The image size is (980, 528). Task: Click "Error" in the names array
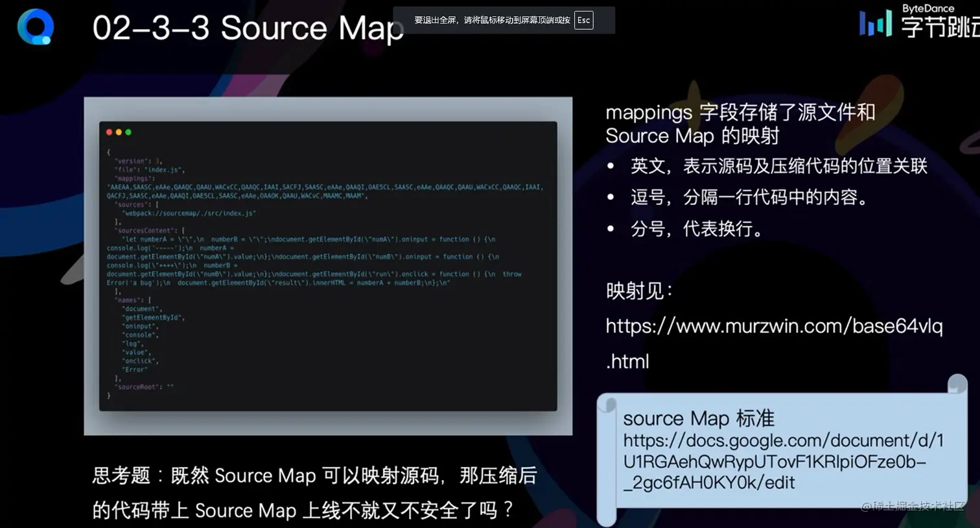(135, 370)
